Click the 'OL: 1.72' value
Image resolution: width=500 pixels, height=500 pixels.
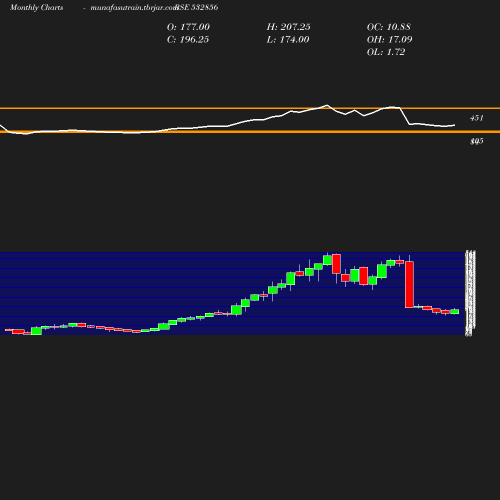click(386, 52)
